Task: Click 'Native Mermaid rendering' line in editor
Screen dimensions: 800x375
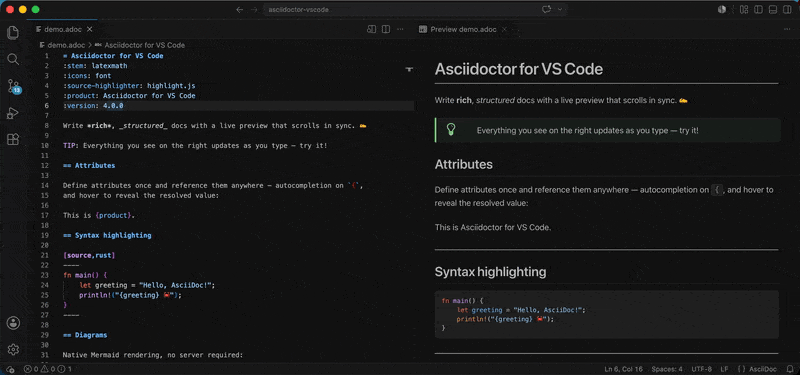Action: coord(153,355)
